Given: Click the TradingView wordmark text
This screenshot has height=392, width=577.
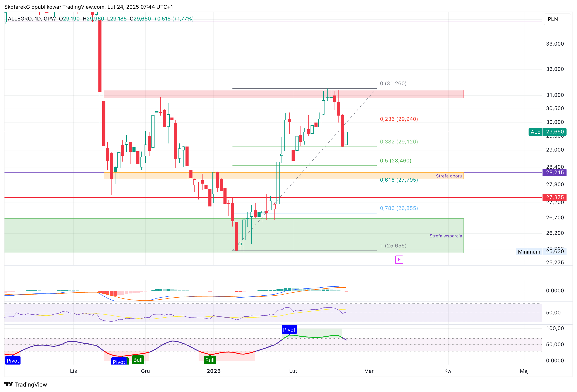Looking at the screenshot, I should (x=31, y=385).
